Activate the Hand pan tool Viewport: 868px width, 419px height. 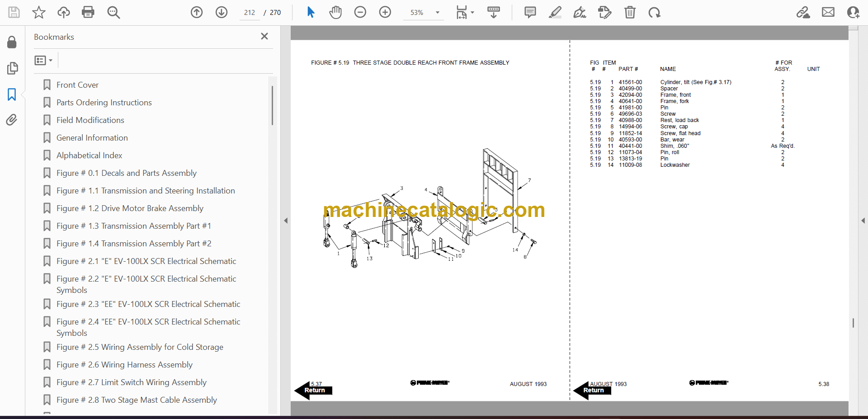[x=335, y=12]
